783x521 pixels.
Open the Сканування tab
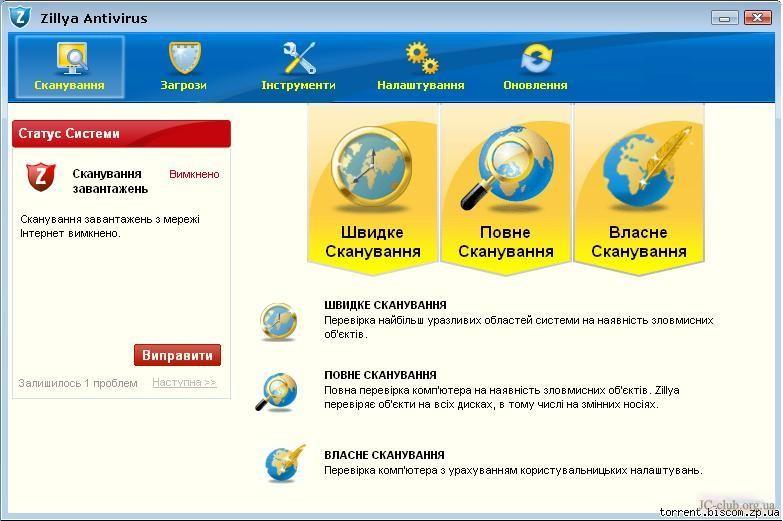[x=69, y=66]
